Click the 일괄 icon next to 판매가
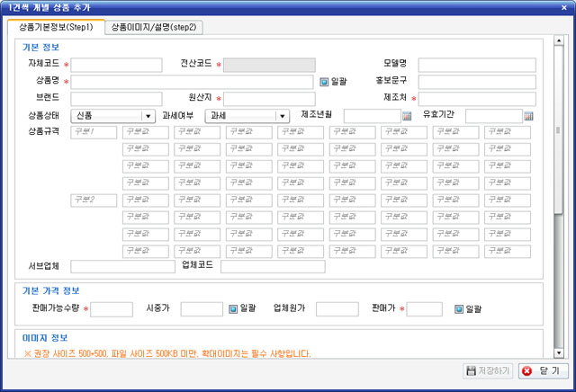The image size is (576, 392). pos(458,308)
